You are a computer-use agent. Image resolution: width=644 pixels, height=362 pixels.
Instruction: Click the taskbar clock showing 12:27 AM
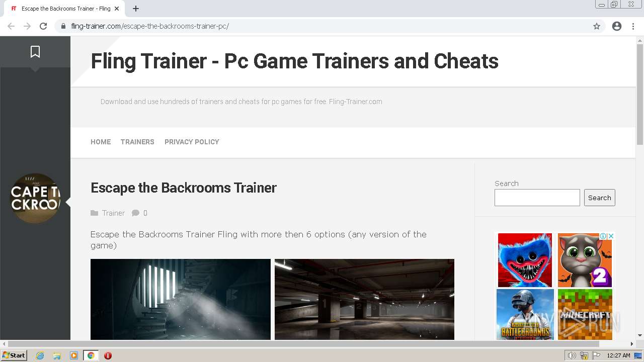(618, 355)
